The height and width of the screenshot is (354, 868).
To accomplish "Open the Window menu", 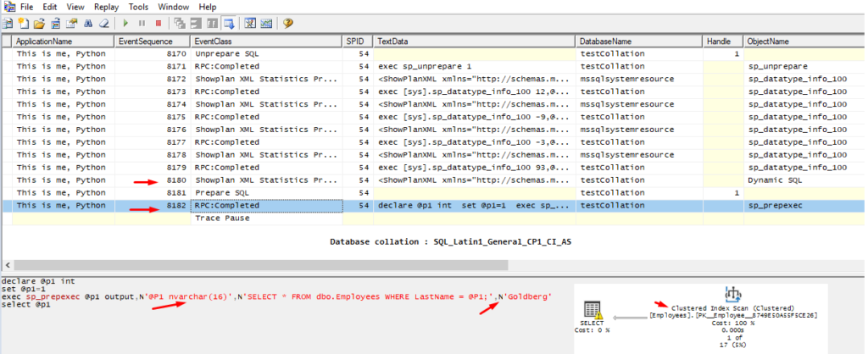I will (x=173, y=7).
